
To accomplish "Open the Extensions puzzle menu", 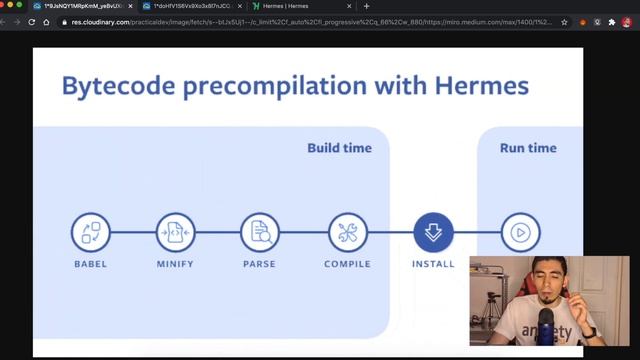I will [611, 22].
